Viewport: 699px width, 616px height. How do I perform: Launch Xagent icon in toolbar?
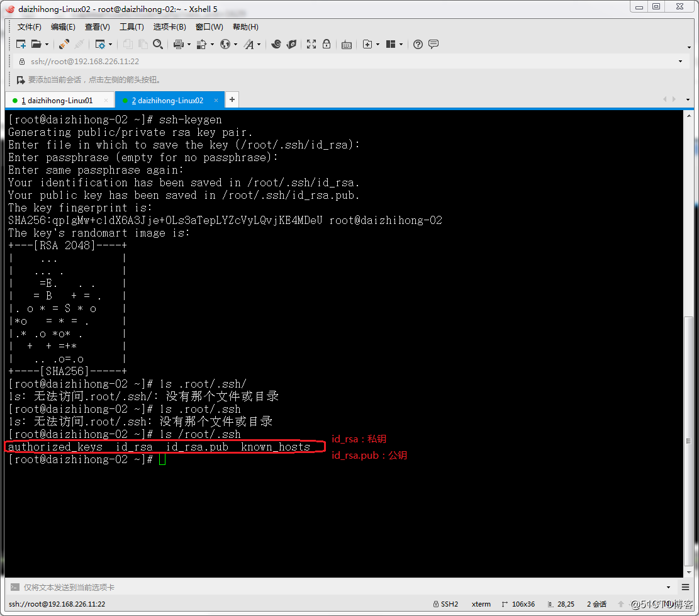click(x=291, y=44)
